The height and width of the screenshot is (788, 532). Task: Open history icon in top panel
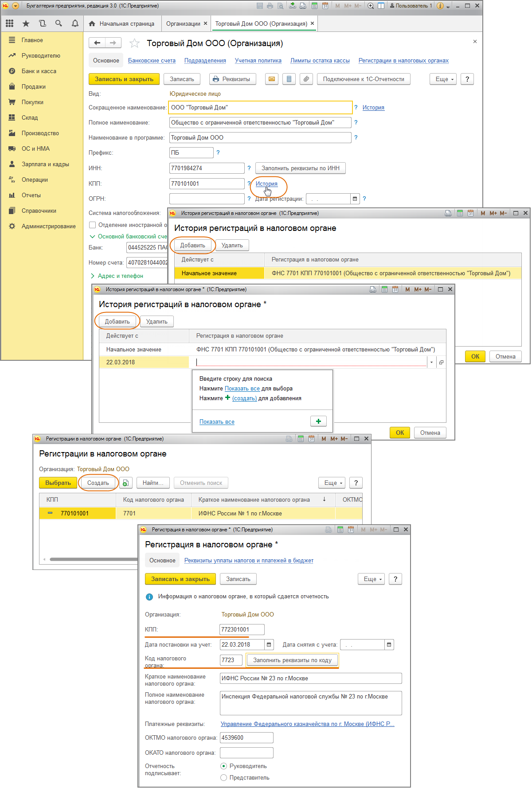[x=43, y=23]
